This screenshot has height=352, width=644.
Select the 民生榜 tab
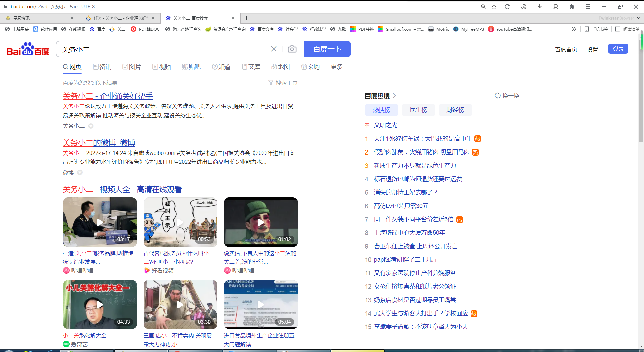pos(419,110)
